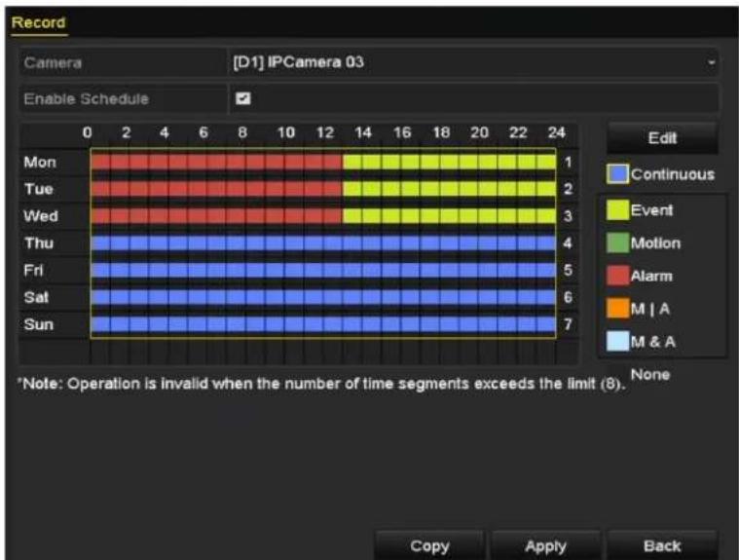This screenshot has width=739, height=560.
Task: Select the None recording type
Action: [x=650, y=375]
